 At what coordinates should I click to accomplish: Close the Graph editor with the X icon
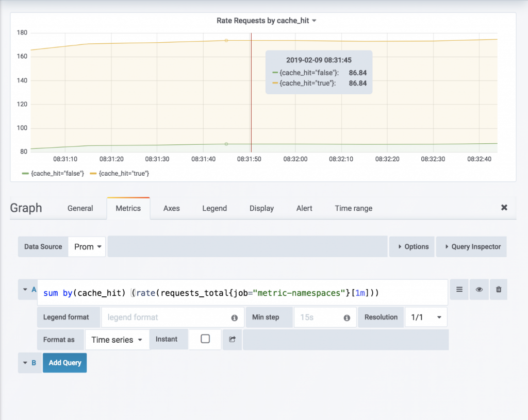pos(504,207)
